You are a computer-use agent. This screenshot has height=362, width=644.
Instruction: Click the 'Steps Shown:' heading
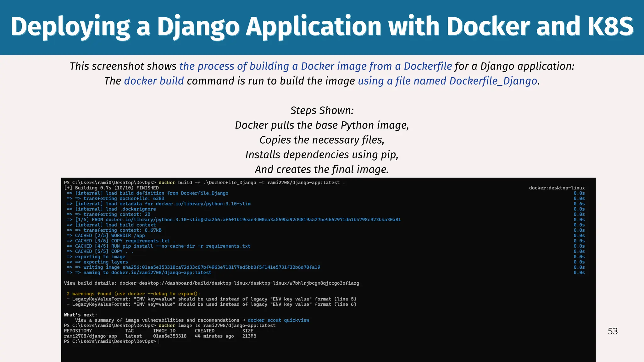coord(322,111)
